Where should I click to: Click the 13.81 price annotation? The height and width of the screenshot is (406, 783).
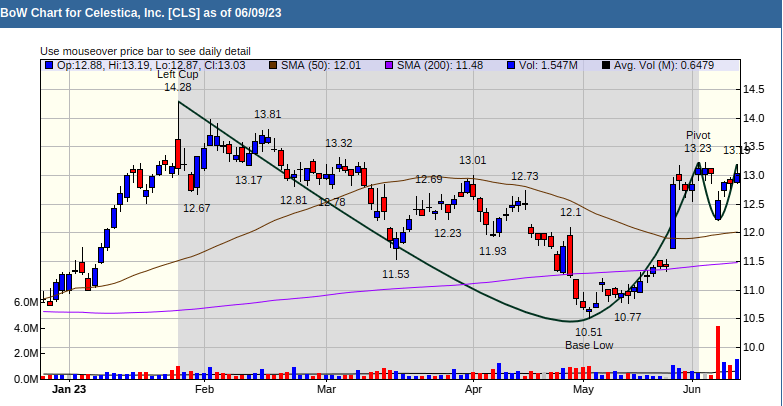[268, 114]
